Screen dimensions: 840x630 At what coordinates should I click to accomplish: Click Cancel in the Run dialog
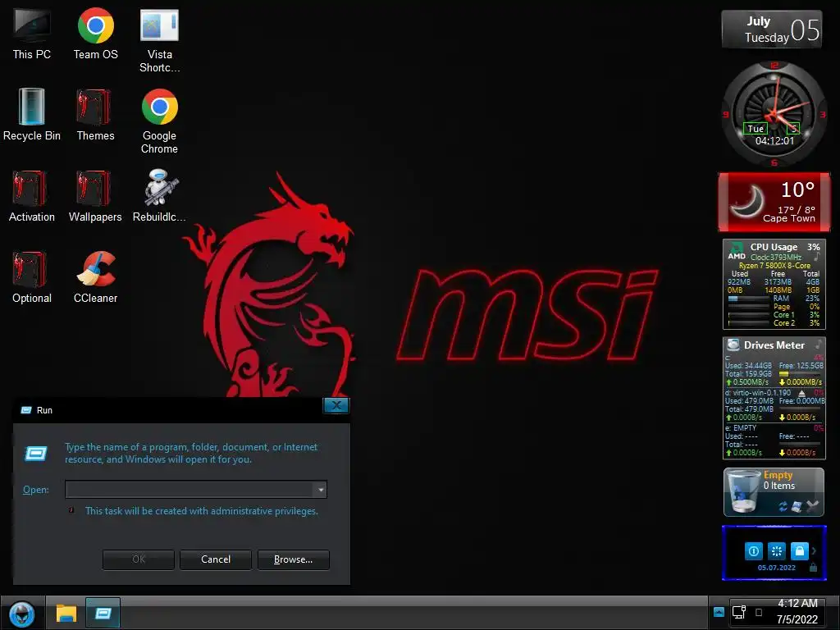point(216,559)
